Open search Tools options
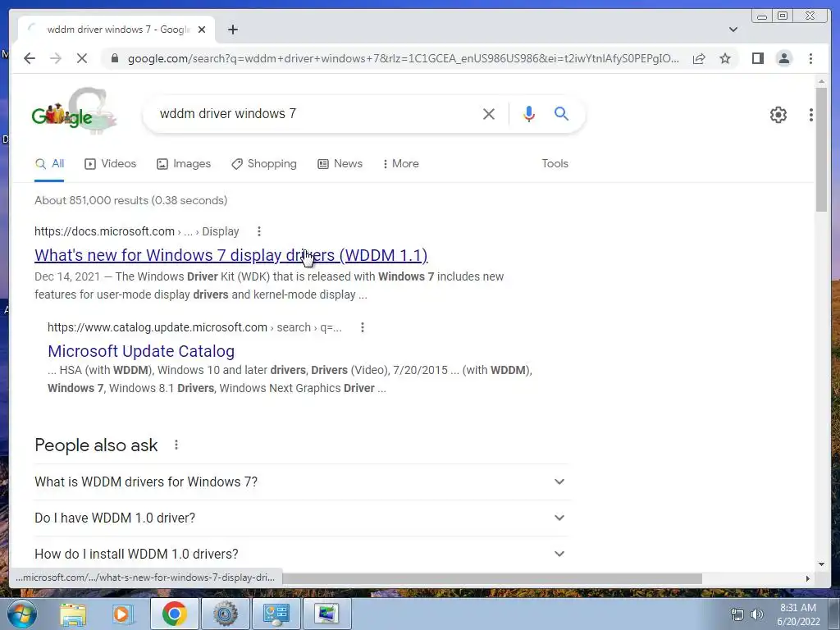The width and height of the screenshot is (840, 630). click(555, 164)
